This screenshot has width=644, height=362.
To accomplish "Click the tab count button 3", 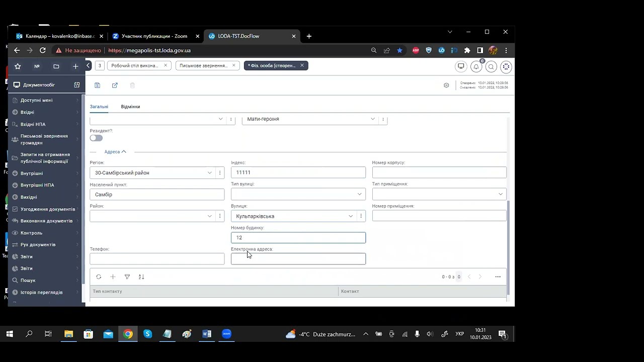I will point(100,65).
